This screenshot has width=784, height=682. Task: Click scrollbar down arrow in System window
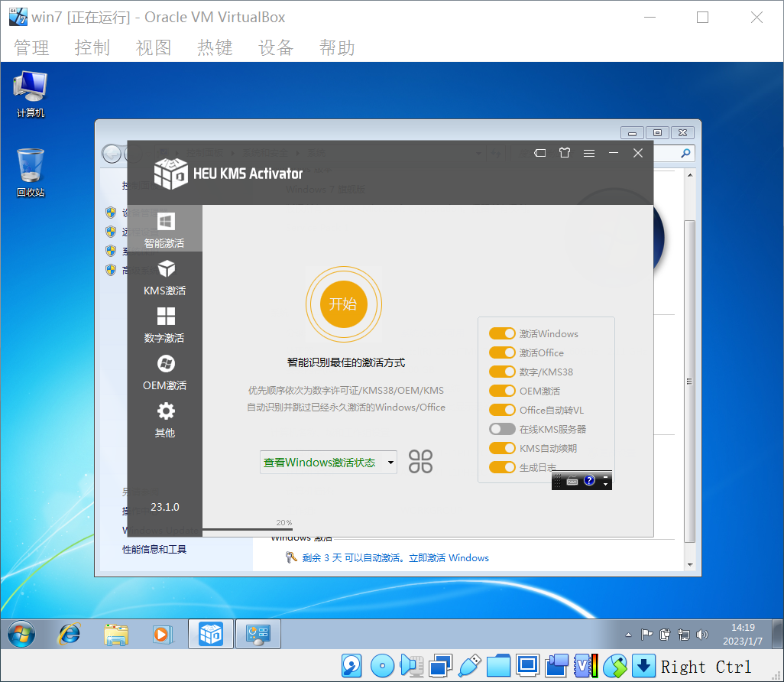pos(690,564)
